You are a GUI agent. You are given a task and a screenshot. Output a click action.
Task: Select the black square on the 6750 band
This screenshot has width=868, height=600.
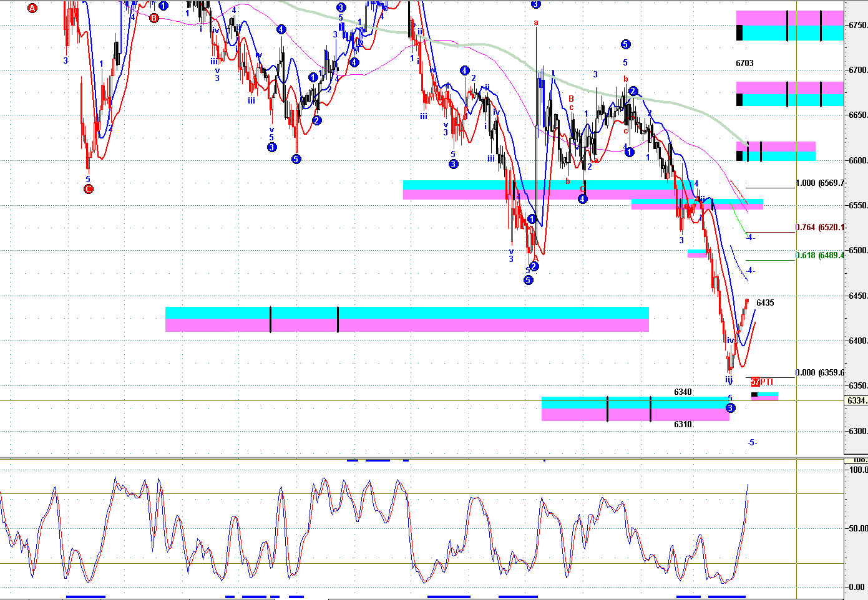(739, 32)
